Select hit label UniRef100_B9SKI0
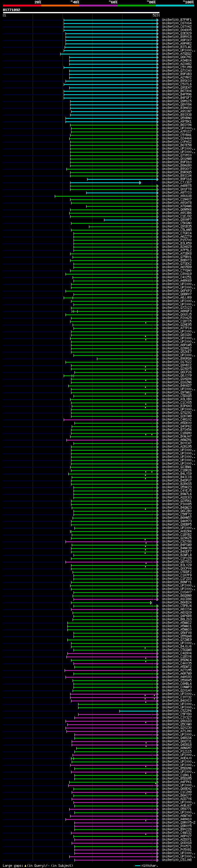Image resolution: width=197 pixels, height=868 pixels. point(176,81)
